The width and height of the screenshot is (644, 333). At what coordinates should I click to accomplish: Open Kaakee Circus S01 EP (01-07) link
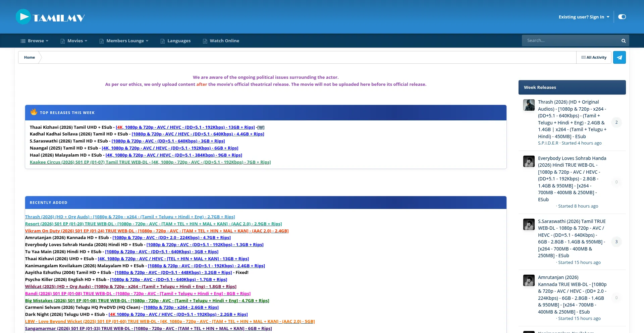[150, 162]
